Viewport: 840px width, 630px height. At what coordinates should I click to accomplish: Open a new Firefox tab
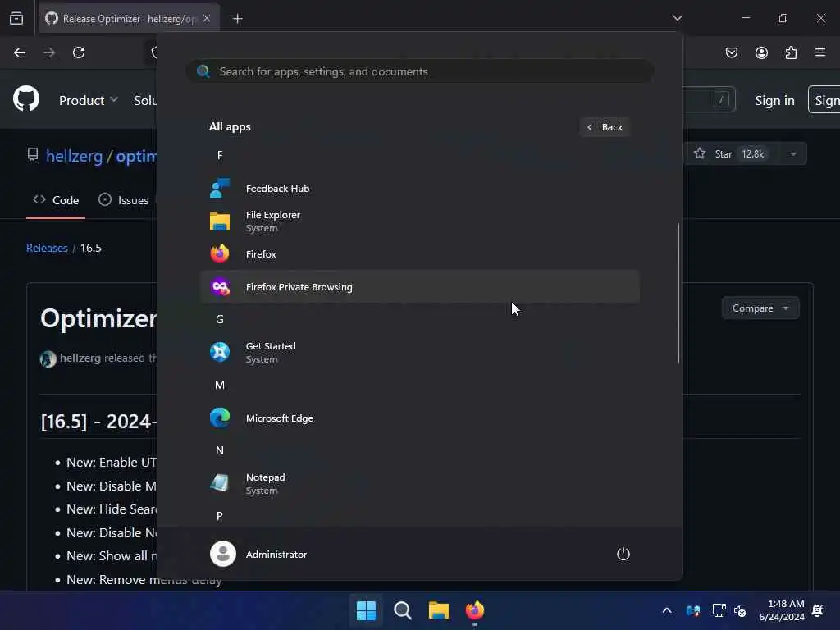[238, 19]
